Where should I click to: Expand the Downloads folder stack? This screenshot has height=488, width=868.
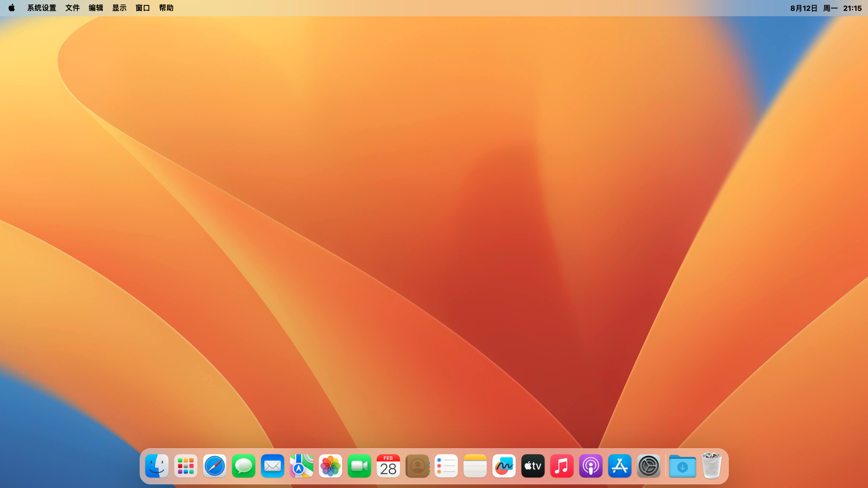(x=682, y=466)
